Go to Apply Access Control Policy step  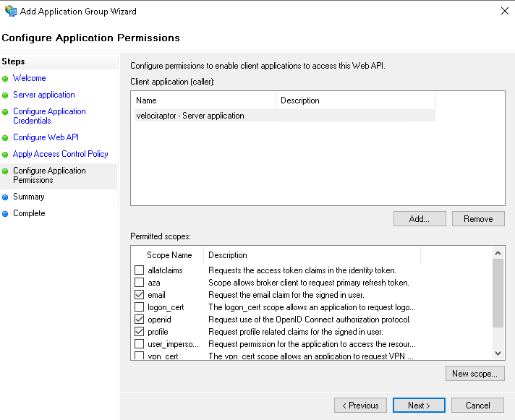[x=60, y=154]
